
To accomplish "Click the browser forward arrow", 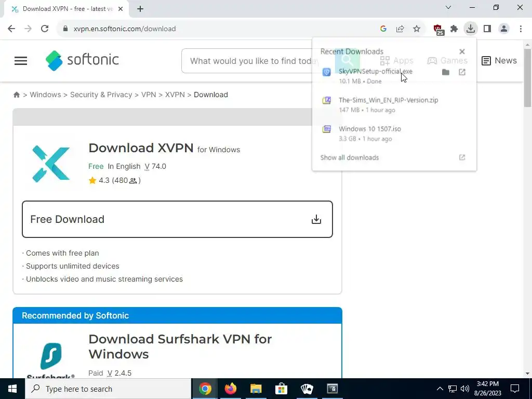I will pos(28,29).
